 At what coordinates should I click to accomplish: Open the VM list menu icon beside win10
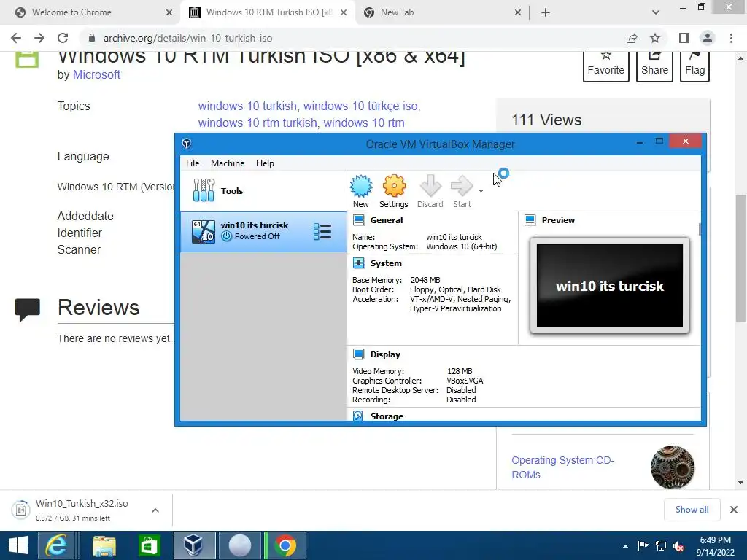click(x=322, y=231)
